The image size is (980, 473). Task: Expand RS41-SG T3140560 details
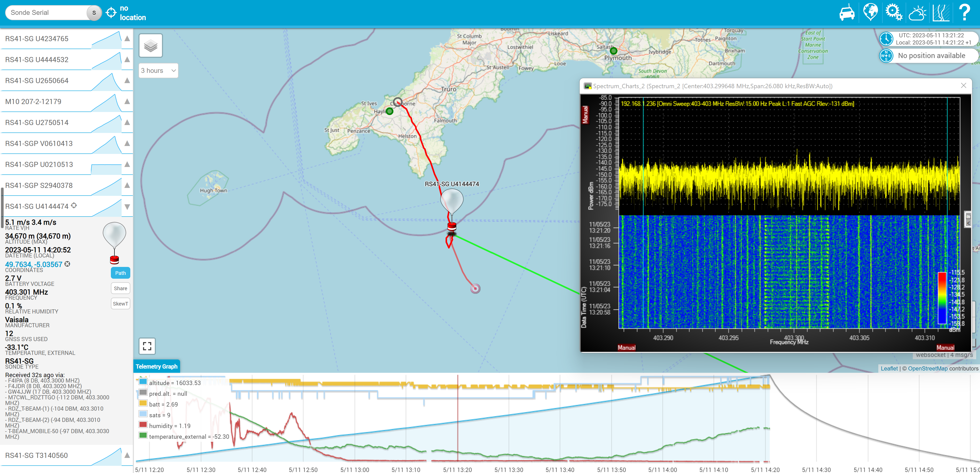tap(127, 455)
